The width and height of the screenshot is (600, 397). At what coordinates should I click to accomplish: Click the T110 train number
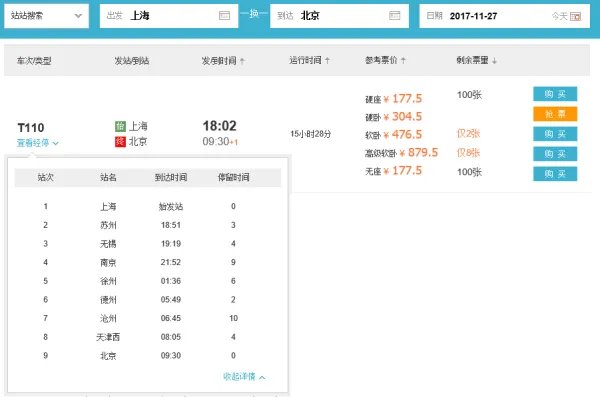point(31,127)
